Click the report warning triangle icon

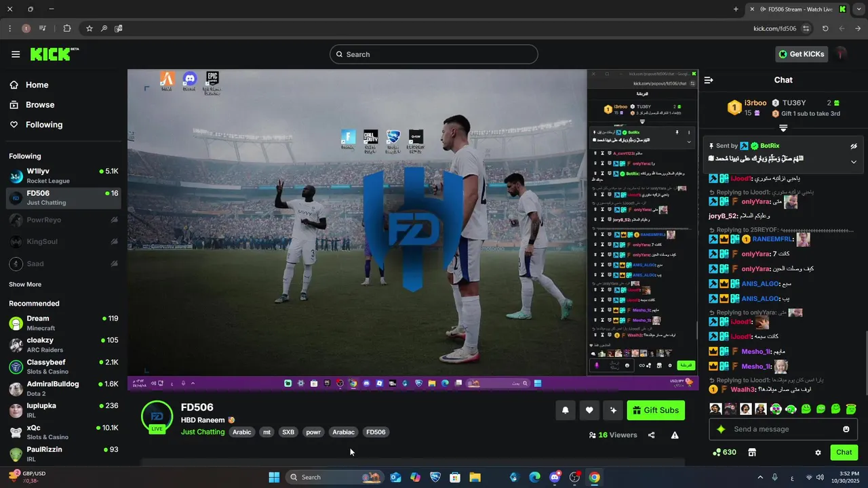[675, 435]
